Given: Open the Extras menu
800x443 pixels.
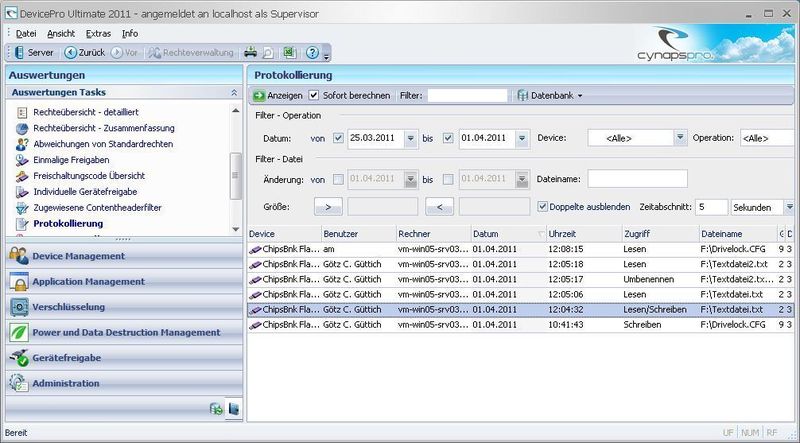Looking at the screenshot, I should (x=98, y=34).
